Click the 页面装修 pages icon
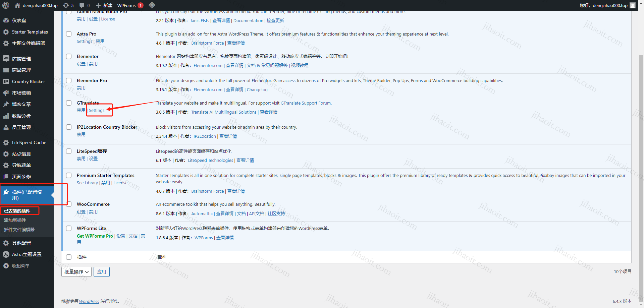The height and width of the screenshot is (308, 644). (x=6, y=177)
